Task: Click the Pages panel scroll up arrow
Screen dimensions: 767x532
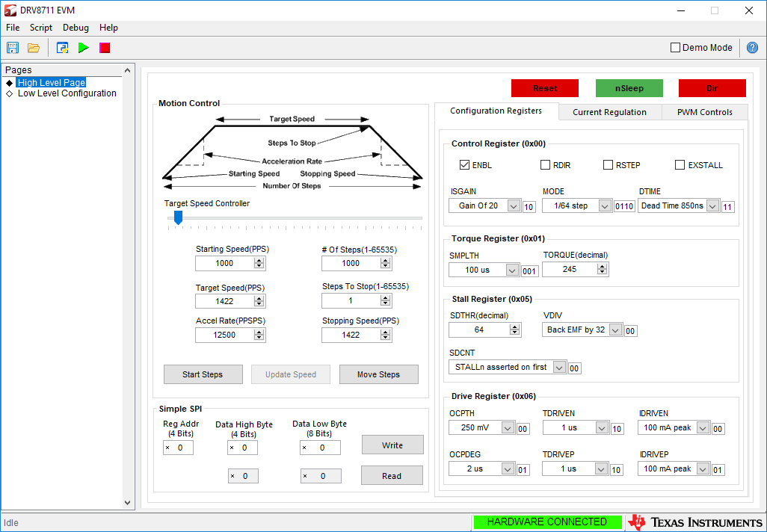Action: point(128,70)
